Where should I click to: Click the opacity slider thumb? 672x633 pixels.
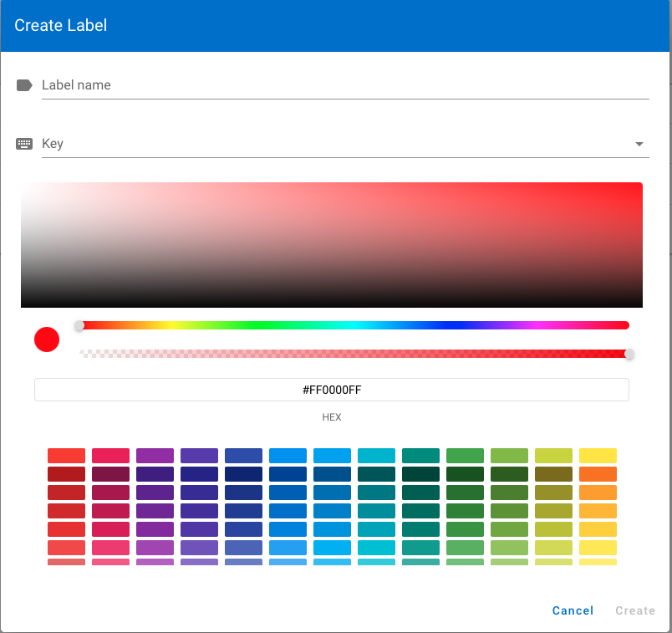coord(629,354)
